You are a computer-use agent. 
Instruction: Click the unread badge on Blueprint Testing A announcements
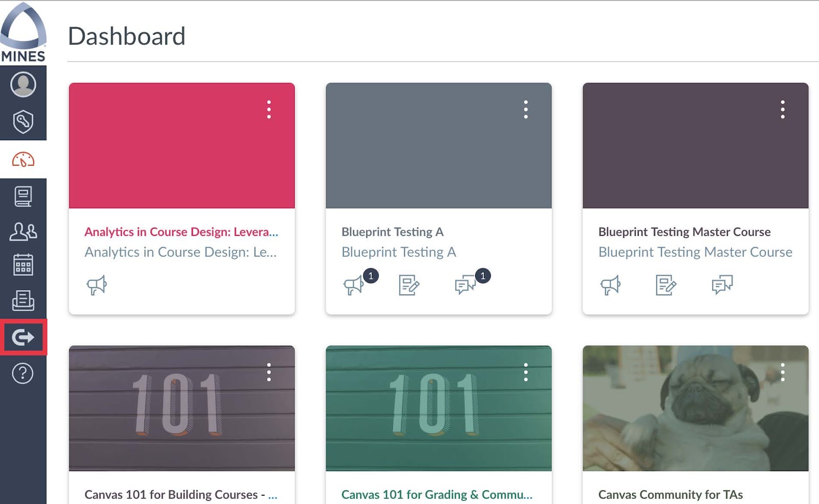(371, 276)
